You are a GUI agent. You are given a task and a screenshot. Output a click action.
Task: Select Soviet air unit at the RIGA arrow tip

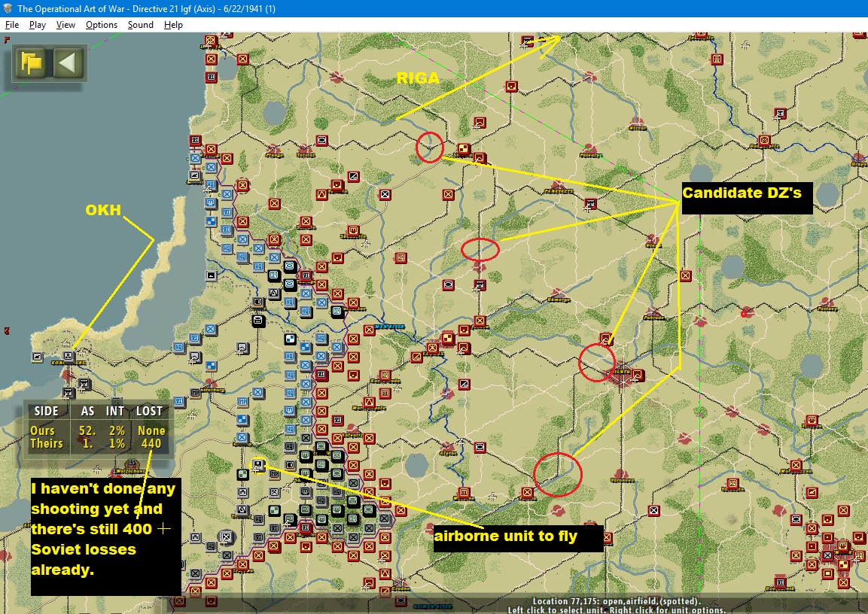tap(528, 41)
